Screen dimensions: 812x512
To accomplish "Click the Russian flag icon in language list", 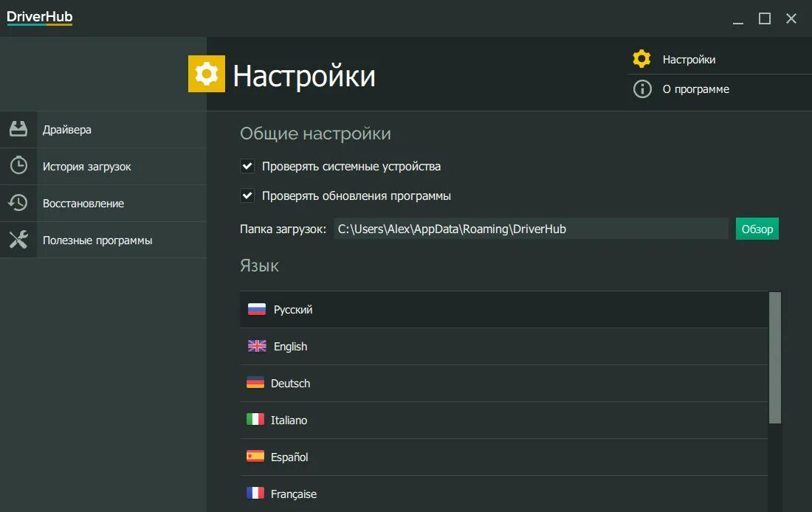I will pos(255,309).
